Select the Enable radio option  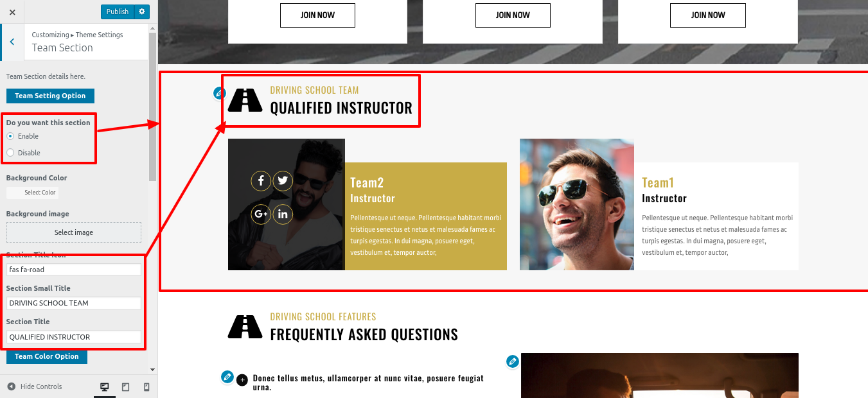(10, 136)
